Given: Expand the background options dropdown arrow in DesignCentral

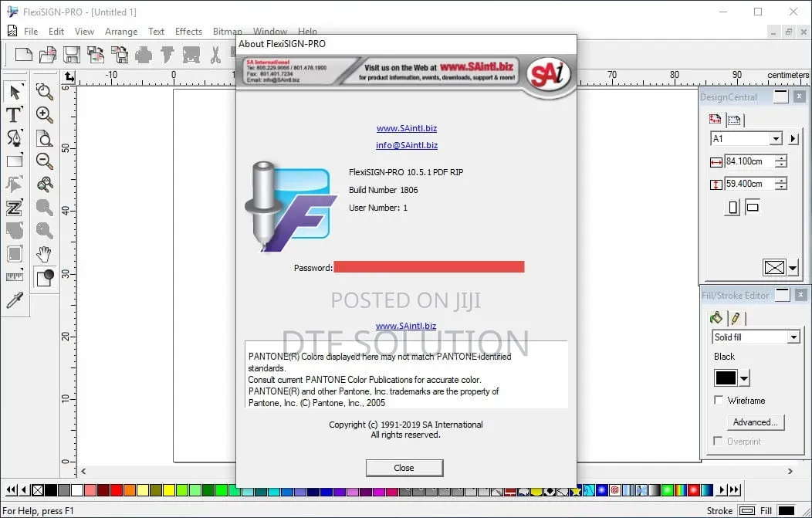Looking at the screenshot, I should pos(793,268).
